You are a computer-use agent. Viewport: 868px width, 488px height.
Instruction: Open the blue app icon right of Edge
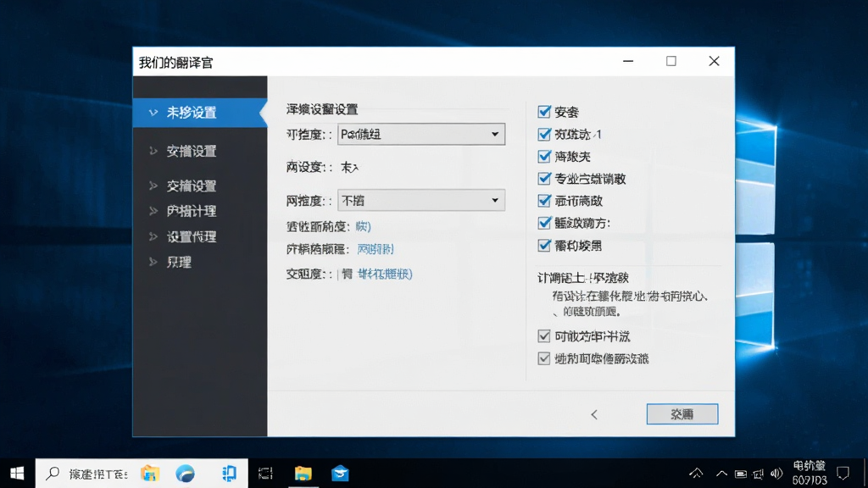[x=229, y=474]
